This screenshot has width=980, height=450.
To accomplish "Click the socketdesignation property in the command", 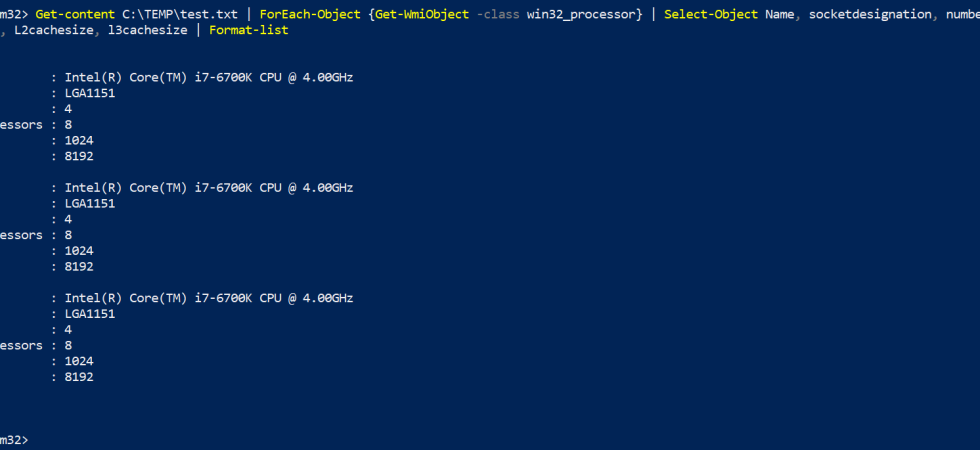I will [866, 14].
